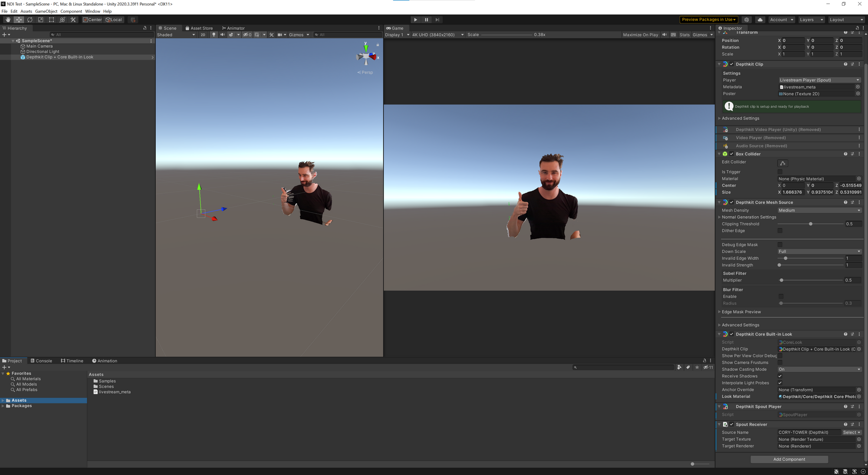The width and height of the screenshot is (868, 475).
Task: Select the Rotate tool
Action: coord(30,20)
